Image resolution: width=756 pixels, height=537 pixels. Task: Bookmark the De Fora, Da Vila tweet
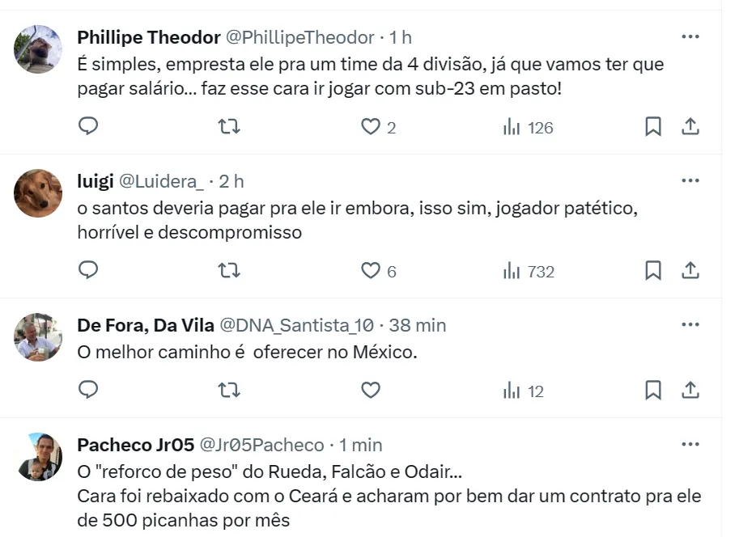[x=653, y=390]
